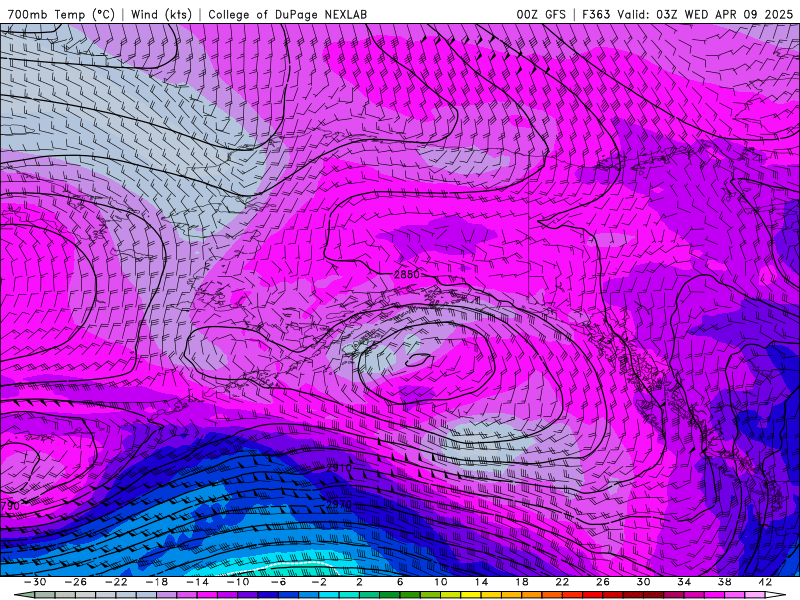Click the 2850 height contour label
The height and width of the screenshot is (600, 800).
click(407, 274)
